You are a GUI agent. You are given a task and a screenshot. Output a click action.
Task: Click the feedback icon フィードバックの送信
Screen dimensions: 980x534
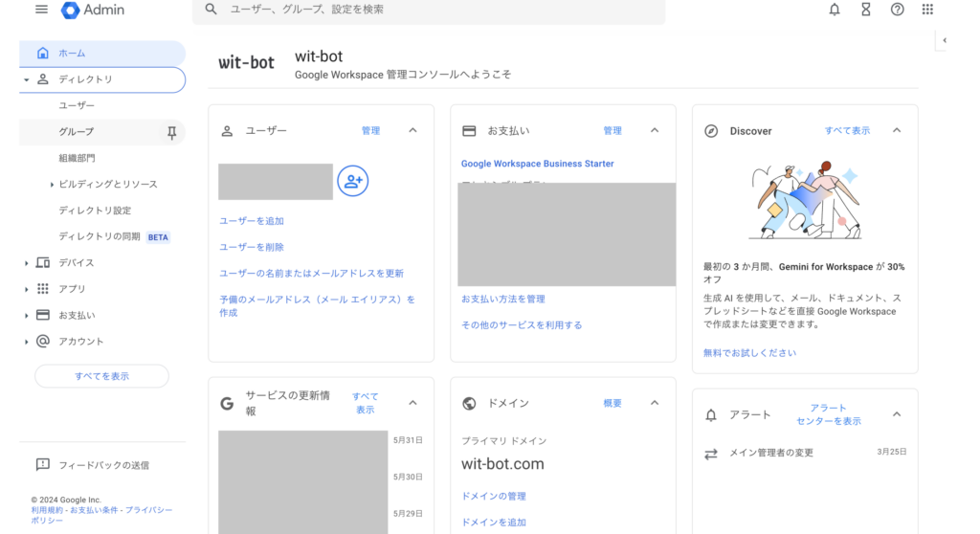42,465
